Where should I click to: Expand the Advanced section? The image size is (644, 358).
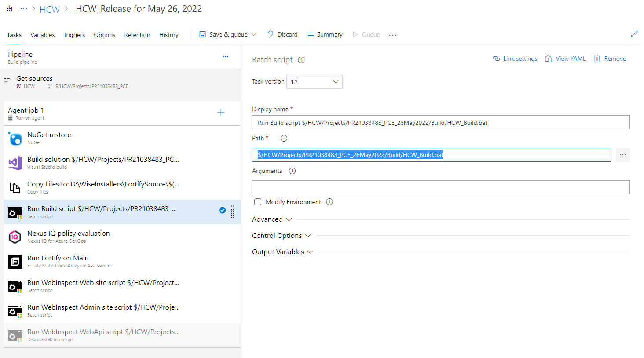[x=272, y=219]
